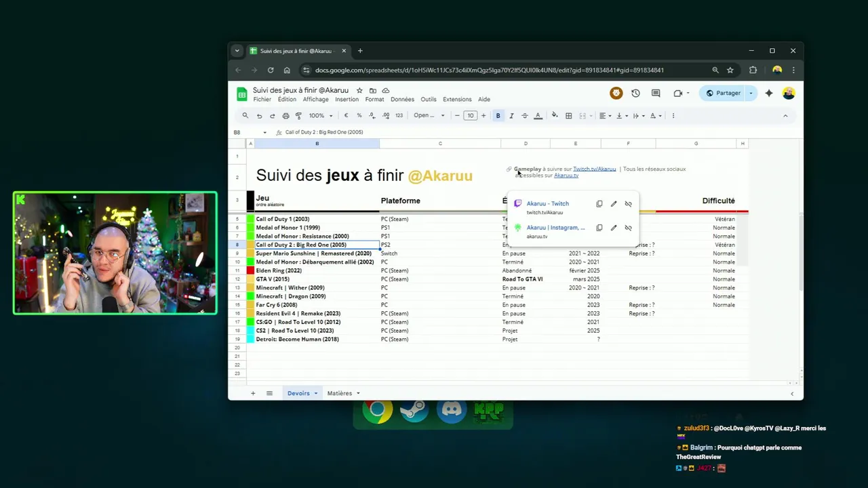Bookmark this page with star icon
868x488 pixels.
pyautogui.click(x=730, y=70)
